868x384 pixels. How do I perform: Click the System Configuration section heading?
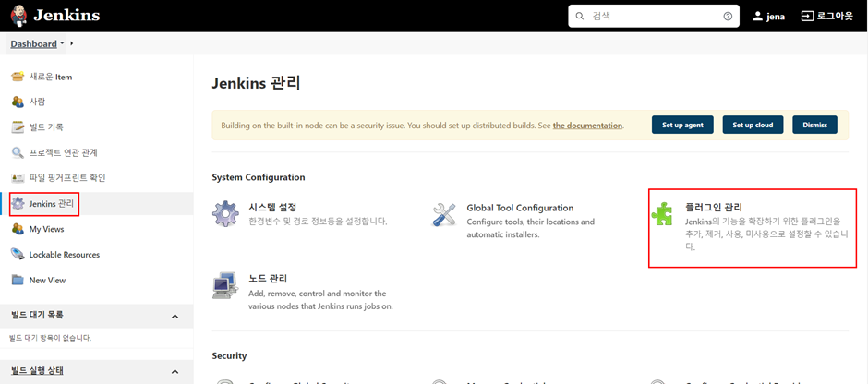[259, 177]
